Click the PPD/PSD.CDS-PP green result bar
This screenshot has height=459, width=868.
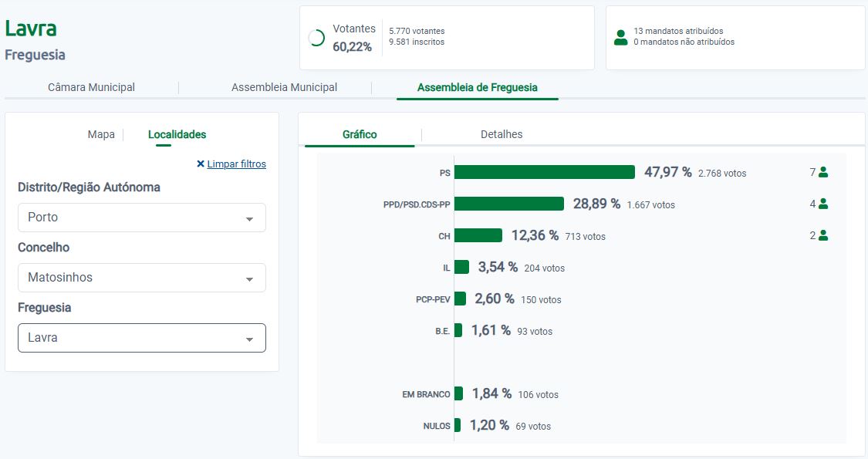509,204
